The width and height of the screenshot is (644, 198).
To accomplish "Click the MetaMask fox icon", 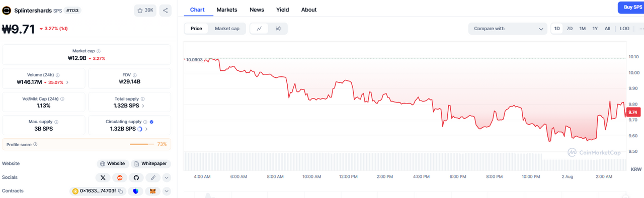I will click(x=153, y=191).
